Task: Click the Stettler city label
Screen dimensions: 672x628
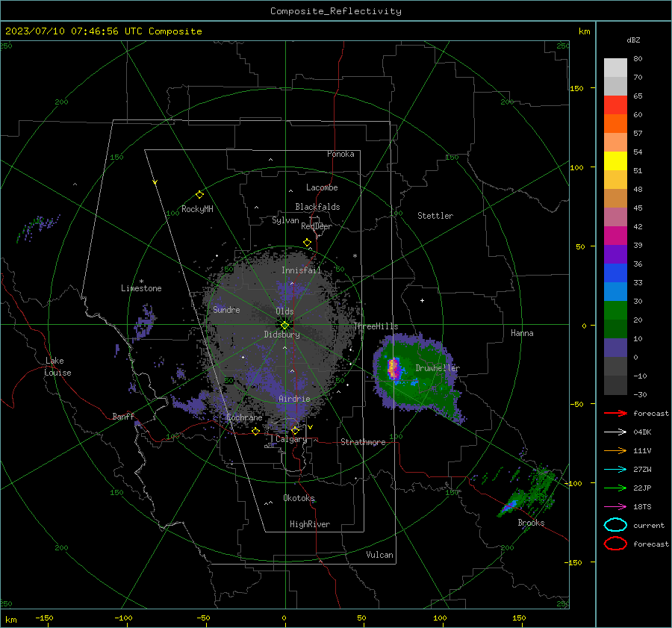Action: point(435,216)
